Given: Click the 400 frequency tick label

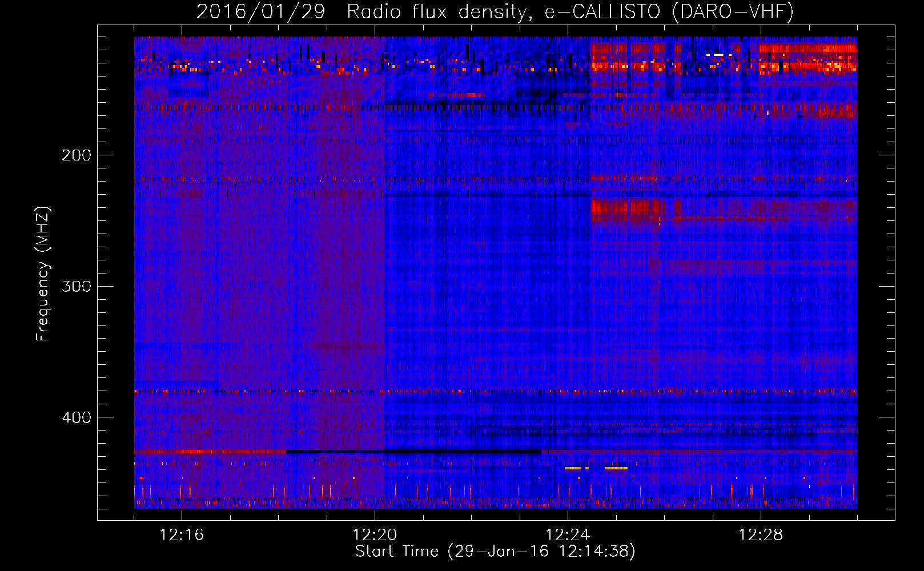Looking at the screenshot, I should (x=77, y=417).
